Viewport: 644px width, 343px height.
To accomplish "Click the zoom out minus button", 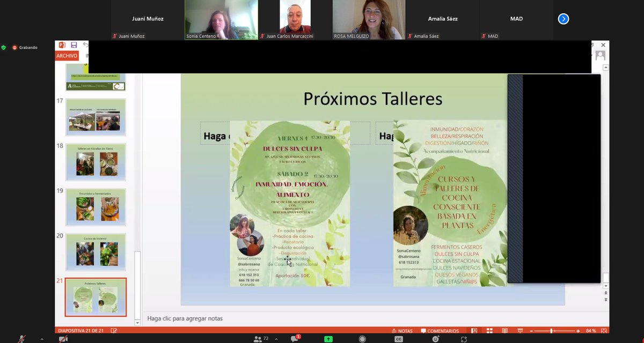I will pyautogui.click(x=531, y=331).
